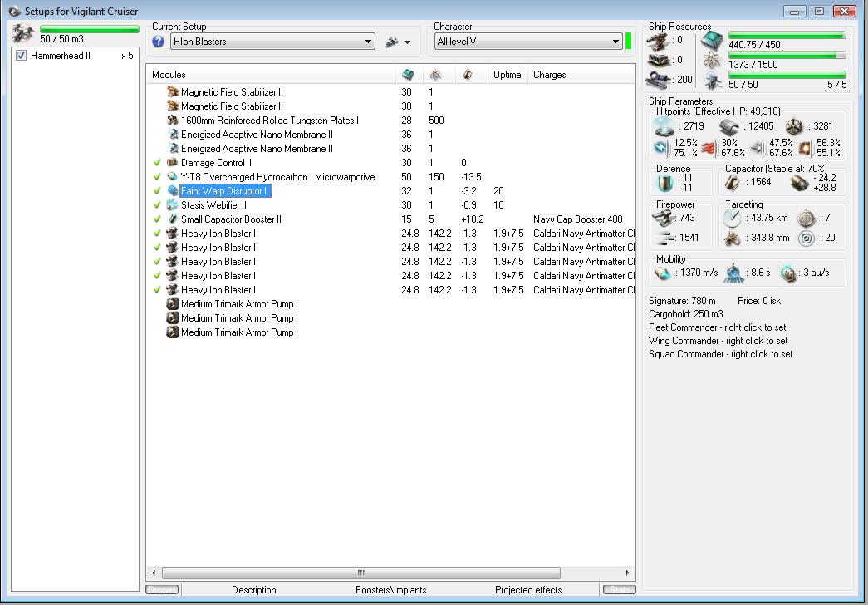This screenshot has height=605, width=868.
Task: Toggle Stasis Webifier II status checkmark
Action: 157,205
